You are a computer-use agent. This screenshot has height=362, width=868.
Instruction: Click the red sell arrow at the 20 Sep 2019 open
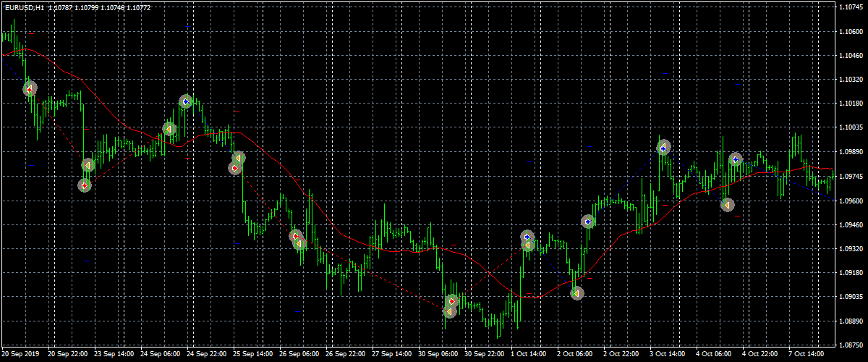[x=29, y=88]
